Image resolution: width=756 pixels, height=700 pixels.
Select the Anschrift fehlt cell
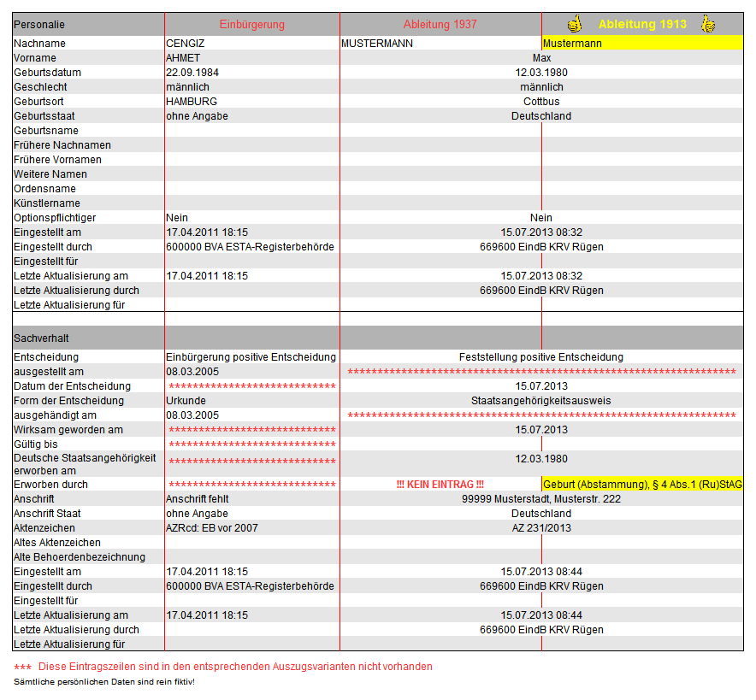(198, 499)
